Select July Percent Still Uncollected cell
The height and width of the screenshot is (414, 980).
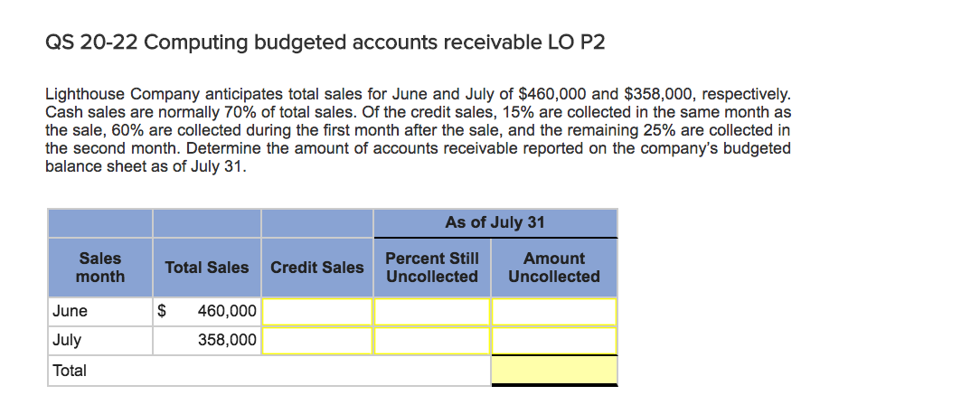[x=432, y=341]
